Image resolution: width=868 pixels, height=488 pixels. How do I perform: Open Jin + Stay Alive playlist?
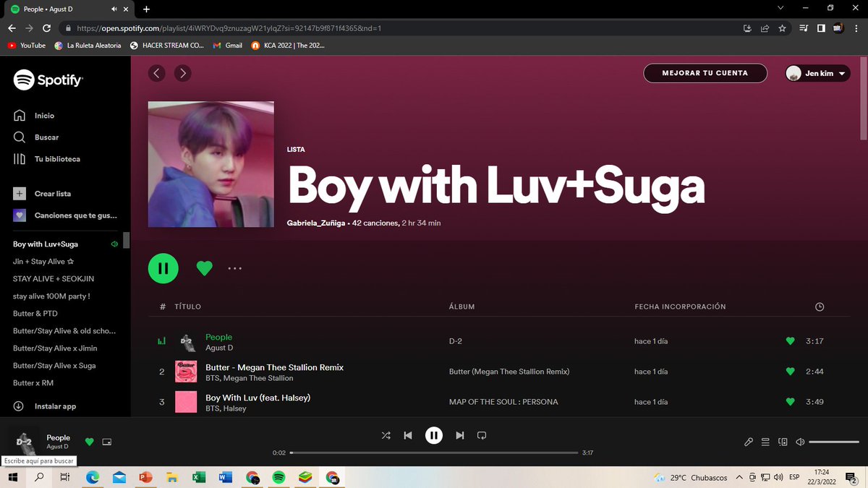click(44, 262)
